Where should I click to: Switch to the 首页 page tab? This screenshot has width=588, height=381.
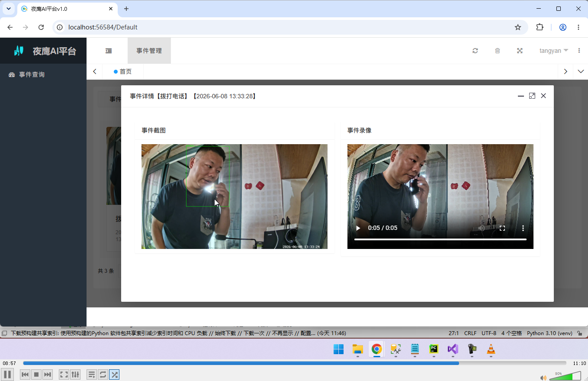(123, 71)
